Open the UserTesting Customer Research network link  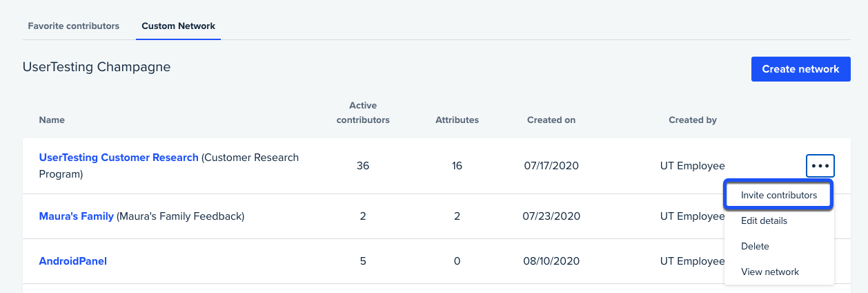[119, 158]
